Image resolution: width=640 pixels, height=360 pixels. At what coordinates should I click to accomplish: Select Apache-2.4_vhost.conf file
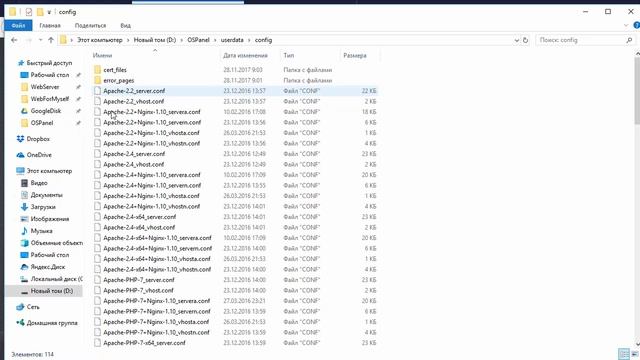coord(133,164)
